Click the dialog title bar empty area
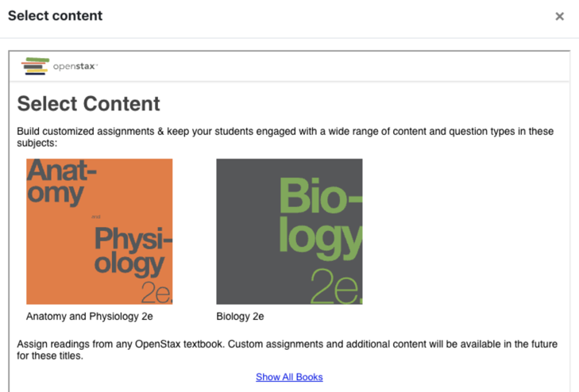The height and width of the screenshot is (392, 579). point(318,17)
